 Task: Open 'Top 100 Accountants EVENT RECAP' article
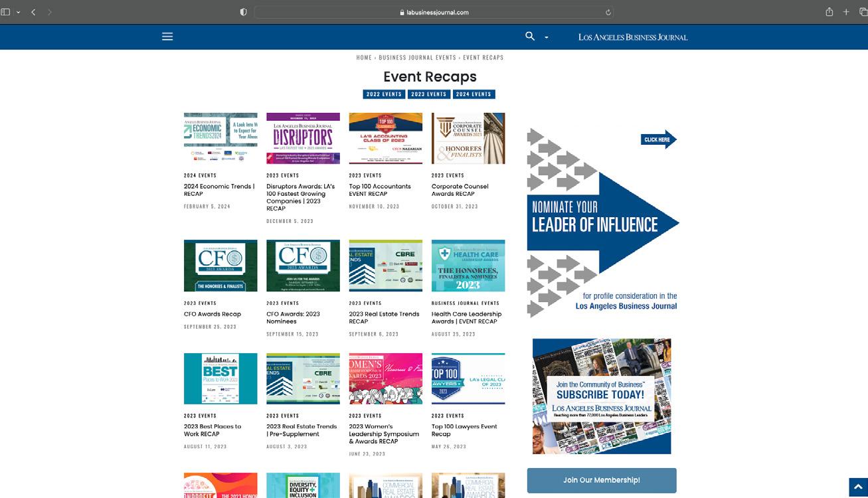(x=380, y=190)
